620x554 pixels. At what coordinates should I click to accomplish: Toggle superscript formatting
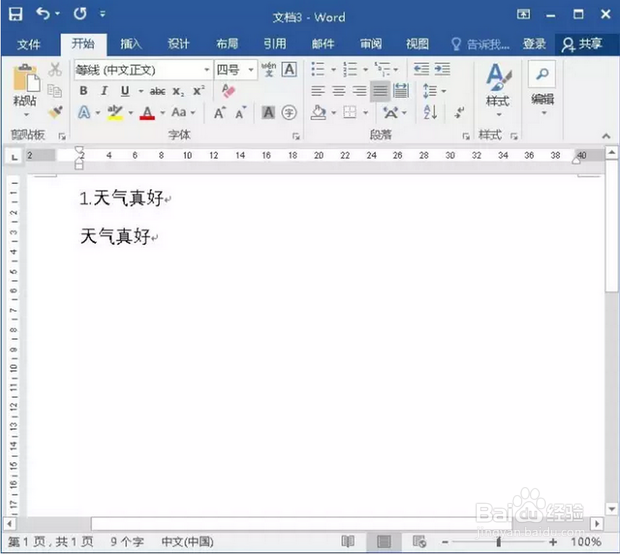click(198, 91)
